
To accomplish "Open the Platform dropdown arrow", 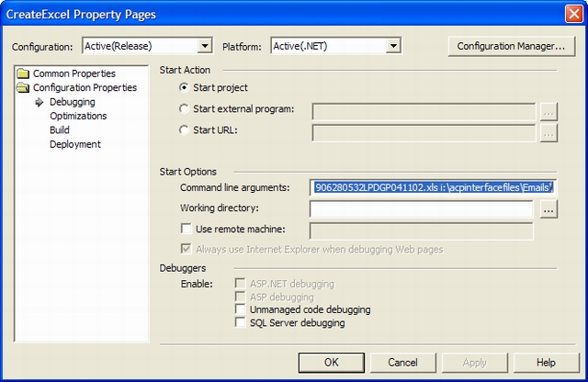I will tap(393, 46).
